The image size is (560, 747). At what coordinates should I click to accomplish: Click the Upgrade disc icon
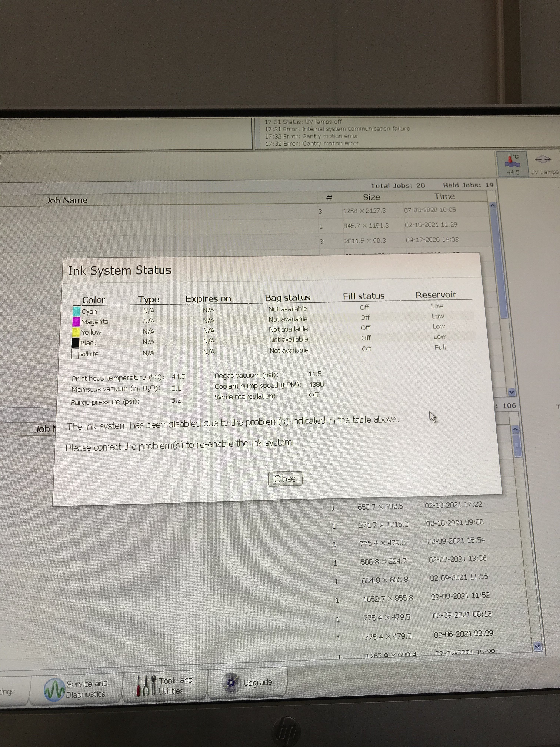tap(231, 683)
